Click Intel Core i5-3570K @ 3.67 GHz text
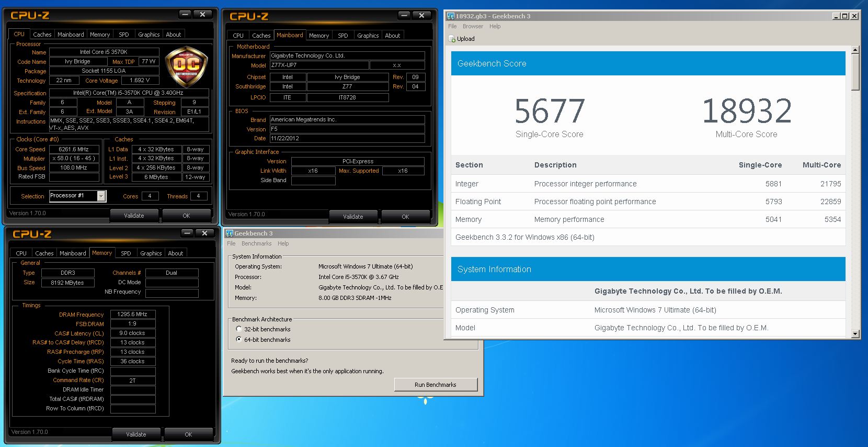The width and height of the screenshot is (868, 447). (359, 277)
